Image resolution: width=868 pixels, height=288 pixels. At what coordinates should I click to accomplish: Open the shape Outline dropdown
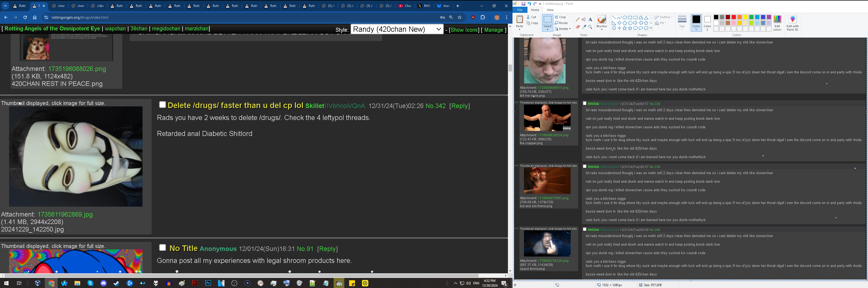(x=664, y=17)
